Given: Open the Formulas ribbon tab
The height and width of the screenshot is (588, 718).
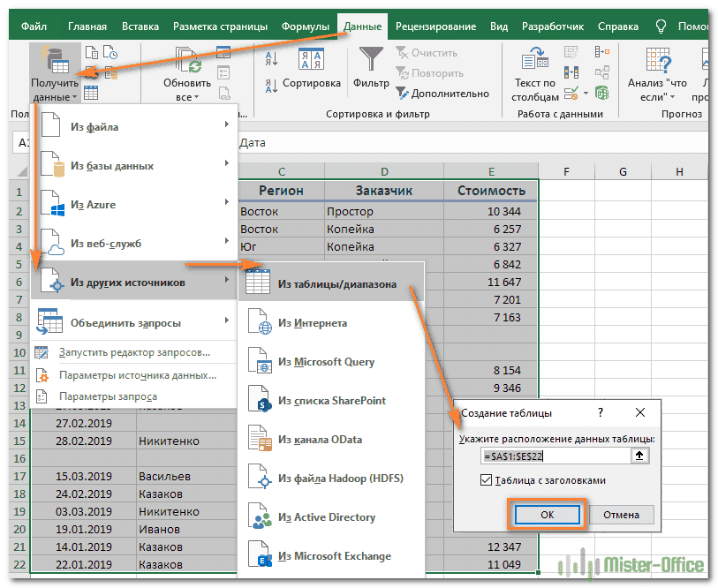Looking at the screenshot, I should (305, 26).
